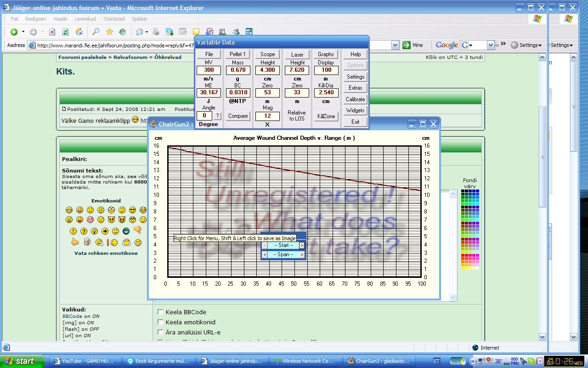Follow the Vata rohkem emotikone link
588x368 pixels.
click(x=106, y=253)
